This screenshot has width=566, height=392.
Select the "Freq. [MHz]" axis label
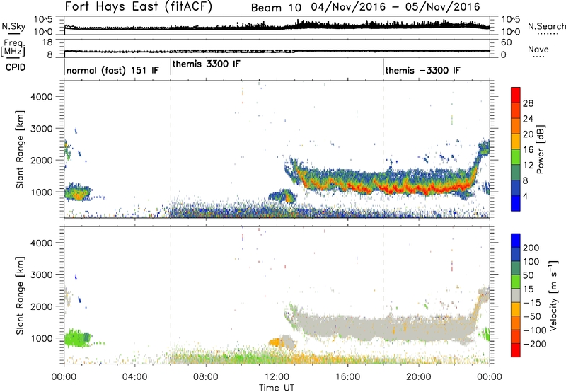coord(13,47)
